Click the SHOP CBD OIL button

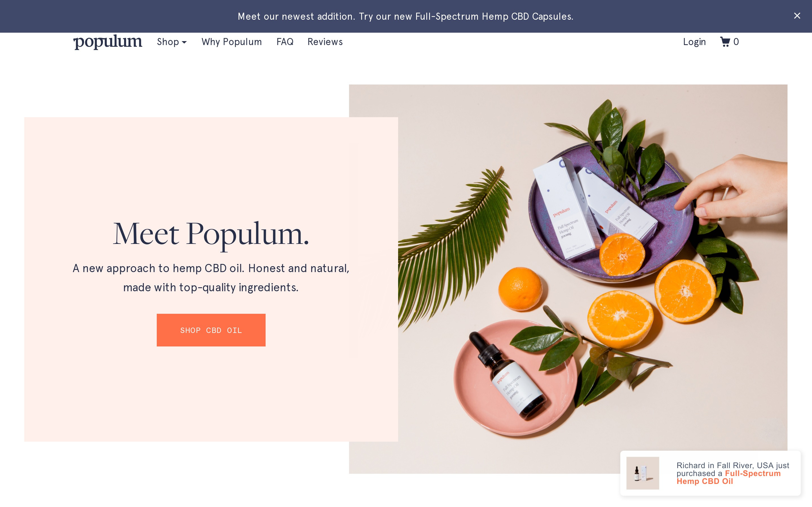tap(211, 330)
